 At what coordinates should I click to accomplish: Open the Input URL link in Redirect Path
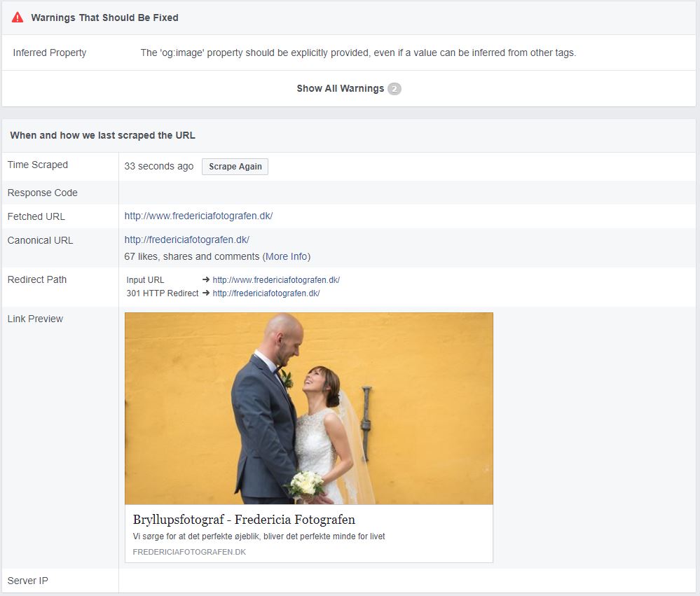pyautogui.click(x=276, y=279)
